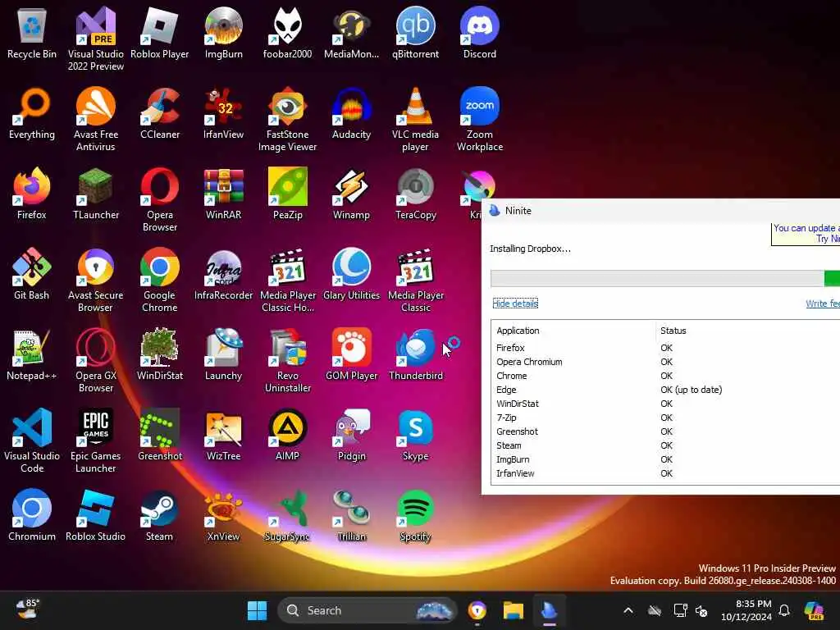
Task: Open InfraRecorder desktop shortcut
Action: [223, 274]
